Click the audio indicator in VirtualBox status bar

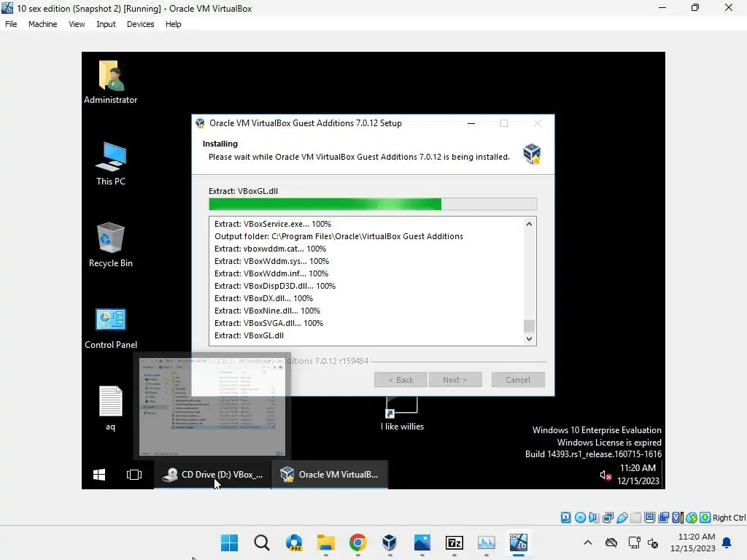point(594,517)
